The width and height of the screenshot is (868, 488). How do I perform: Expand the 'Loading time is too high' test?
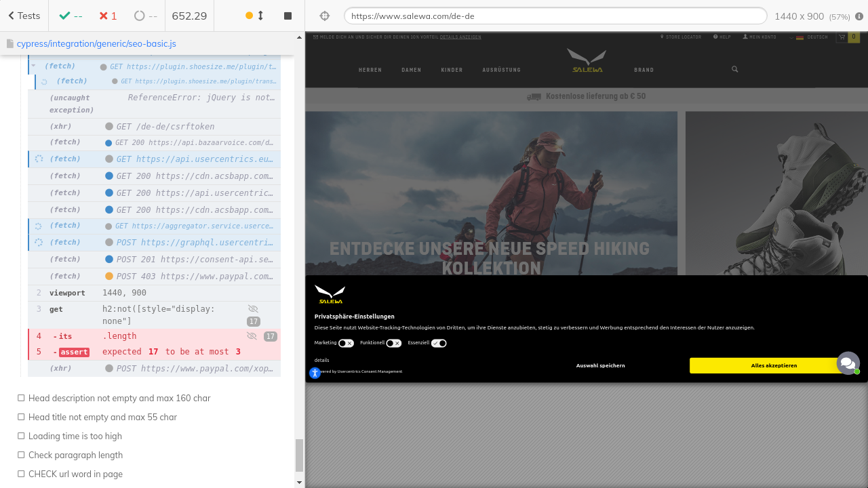(x=75, y=436)
